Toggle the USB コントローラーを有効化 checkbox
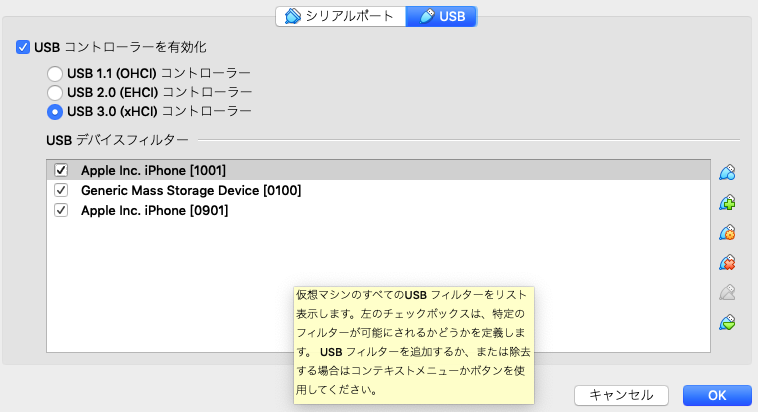Screen dimensions: 758x412 (x=23, y=47)
